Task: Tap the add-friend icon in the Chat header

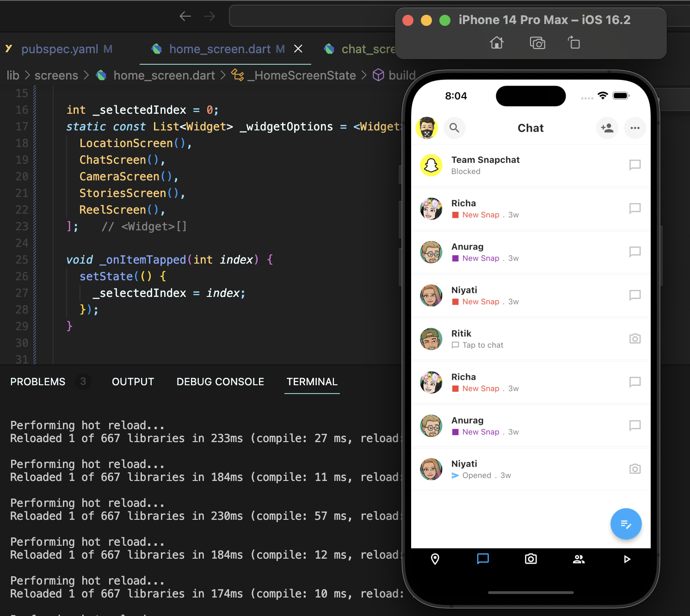Action: click(x=607, y=128)
